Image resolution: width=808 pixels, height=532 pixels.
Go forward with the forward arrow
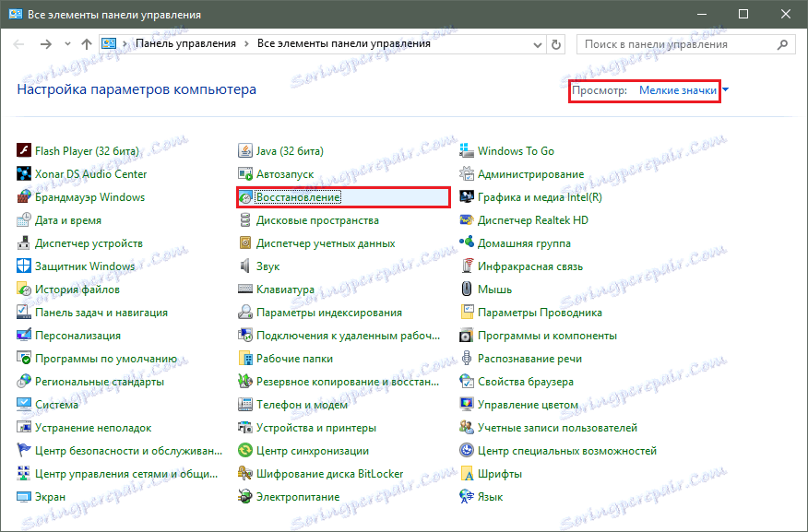pyautogui.click(x=46, y=44)
